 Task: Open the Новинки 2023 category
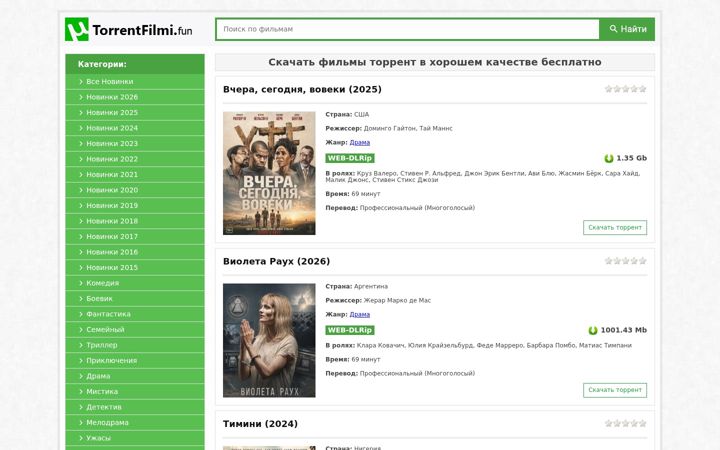point(135,144)
